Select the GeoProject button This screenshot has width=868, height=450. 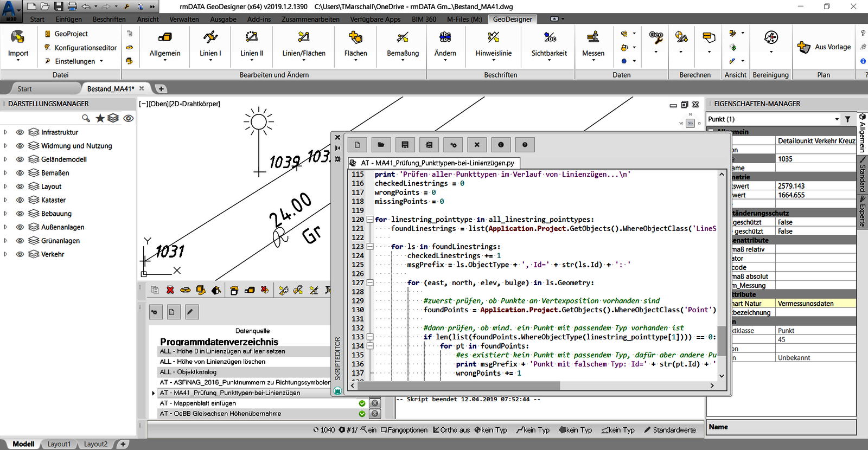click(x=71, y=34)
